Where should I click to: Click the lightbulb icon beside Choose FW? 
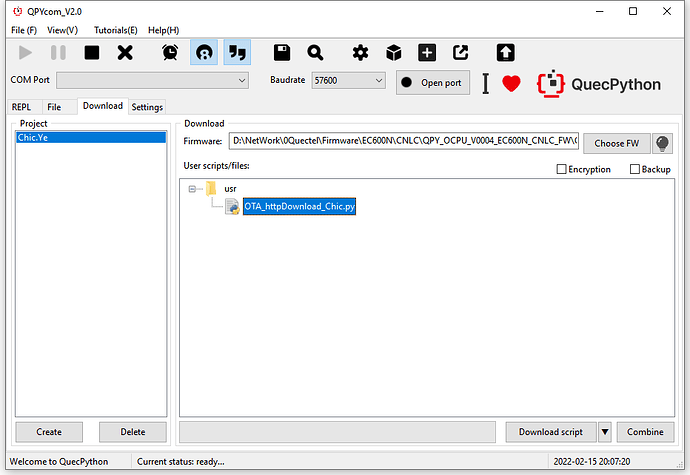662,143
